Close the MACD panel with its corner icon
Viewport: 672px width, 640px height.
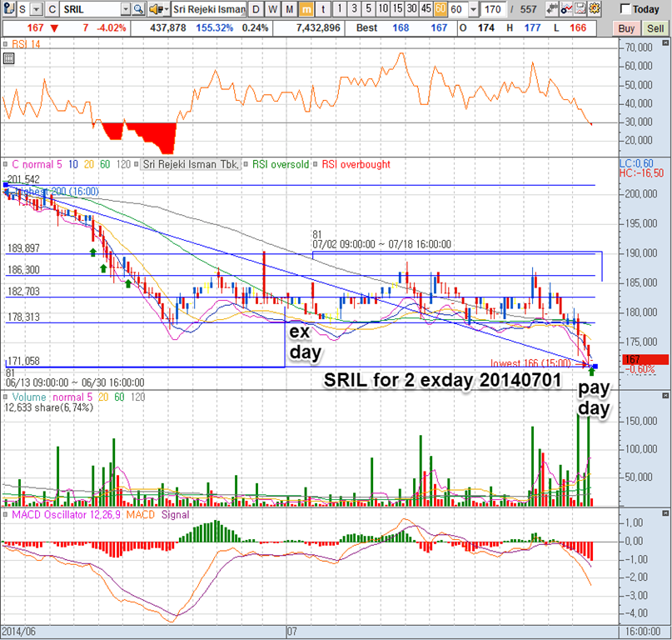point(665,513)
